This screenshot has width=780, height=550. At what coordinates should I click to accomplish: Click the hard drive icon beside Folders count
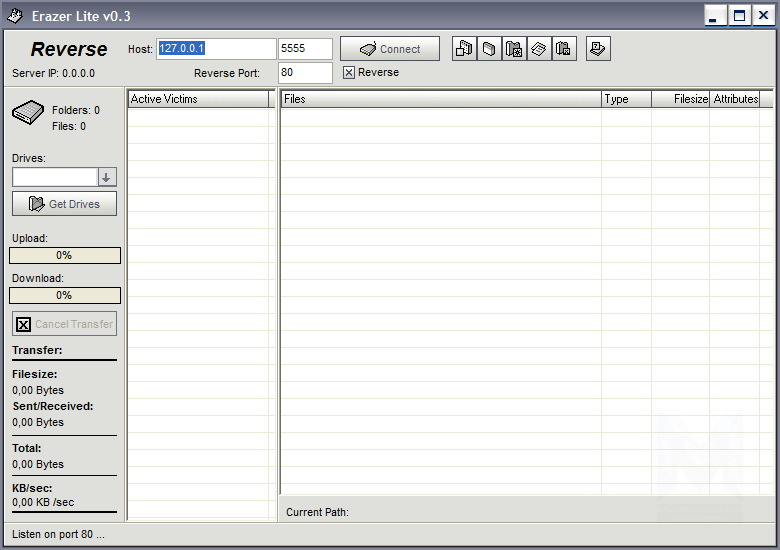28,112
